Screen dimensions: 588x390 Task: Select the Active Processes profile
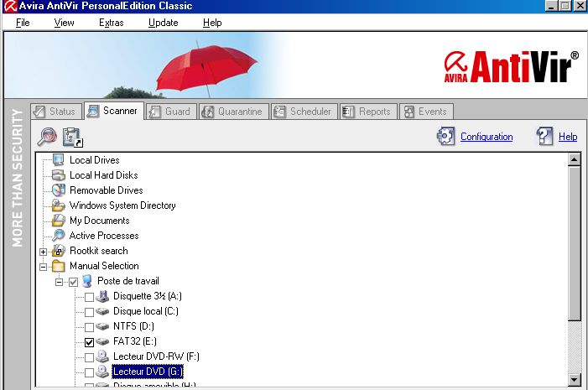coord(104,236)
